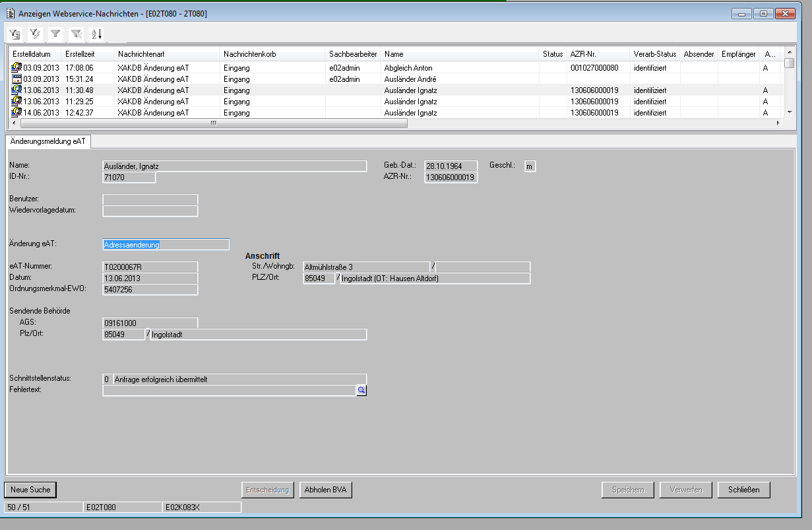Apply the plain funnel filter icon
812x530 pixels.
pyautogui.click(x=55, y=34)
